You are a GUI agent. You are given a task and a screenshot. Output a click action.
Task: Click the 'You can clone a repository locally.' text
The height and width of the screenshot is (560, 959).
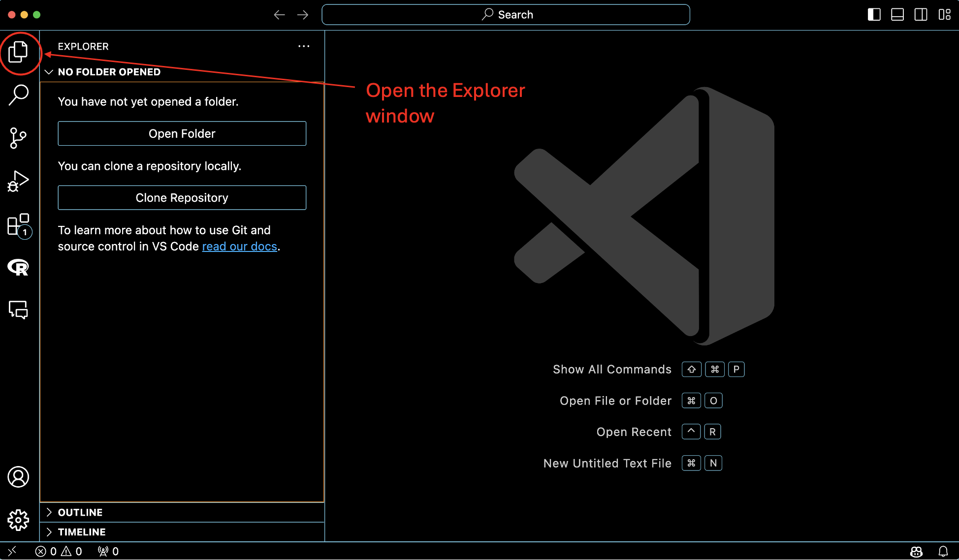pyautogui.click(x=150, y=166)
